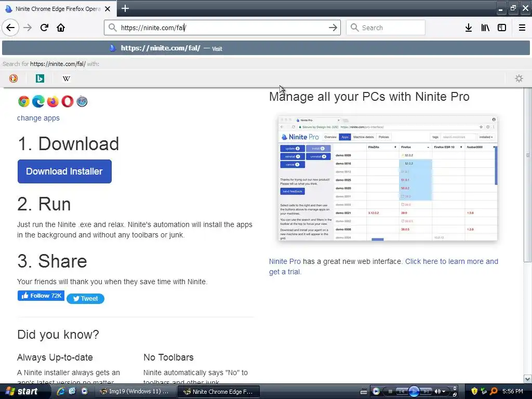Toggle the sidebar view icon

502,28
